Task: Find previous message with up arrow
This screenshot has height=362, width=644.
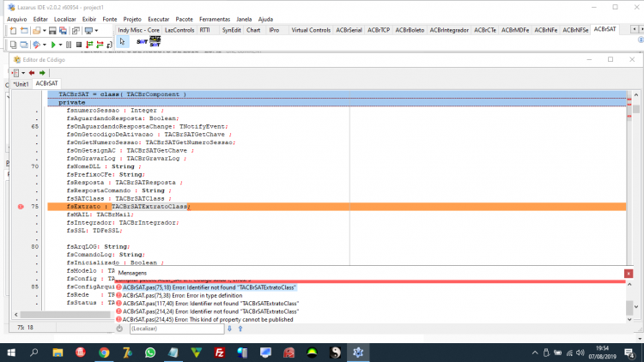Action: pos(240,329)
